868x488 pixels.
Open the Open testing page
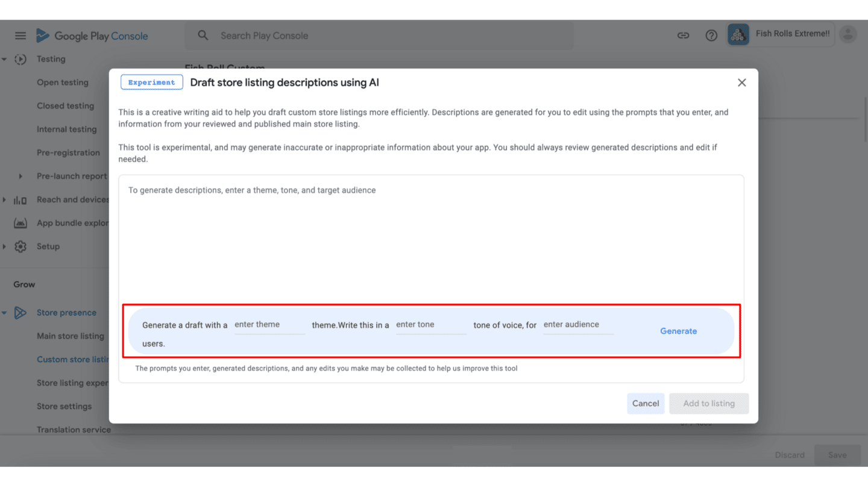tap(63, 83)
